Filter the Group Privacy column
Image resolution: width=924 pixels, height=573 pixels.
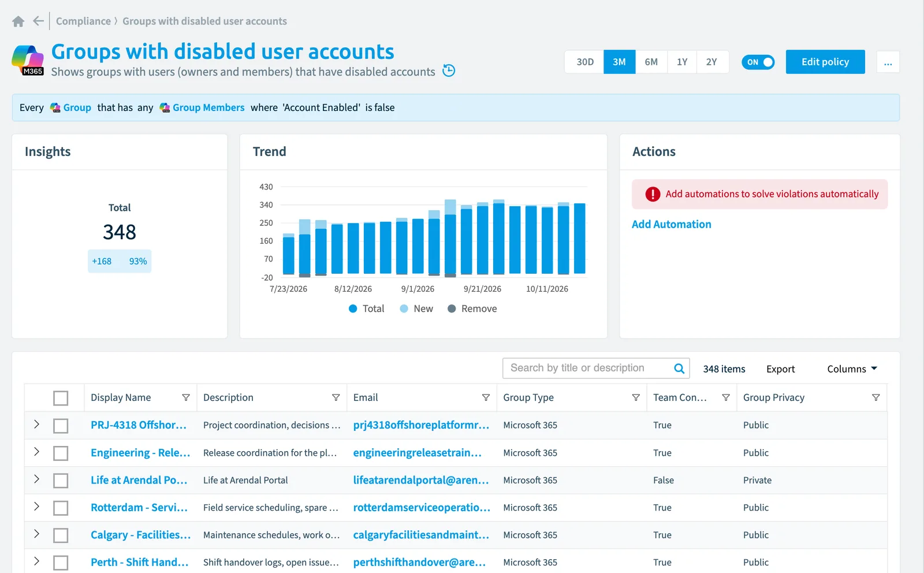(x=875, y=397)
